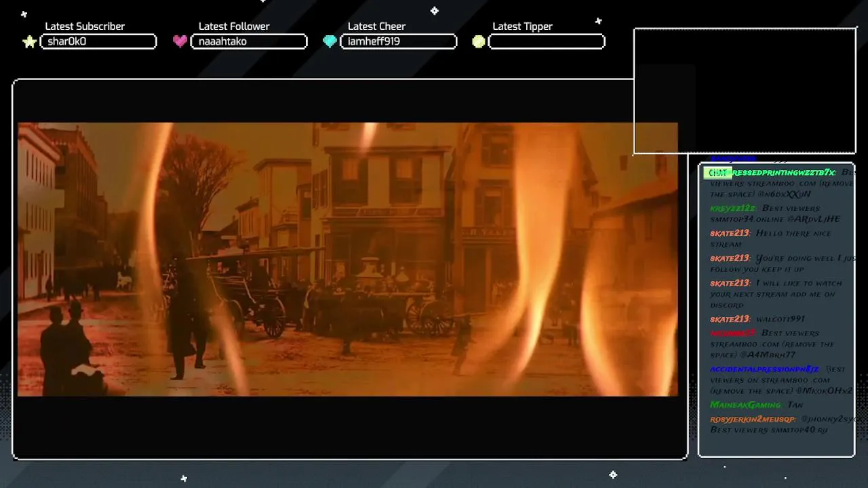Click the yellow coin Latest Tipper icon

(x=479, y=41)
